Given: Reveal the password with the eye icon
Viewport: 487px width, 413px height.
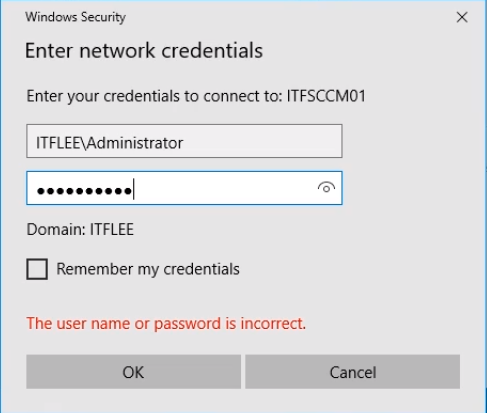Looking at the screenshot, I should pos(326,188).
